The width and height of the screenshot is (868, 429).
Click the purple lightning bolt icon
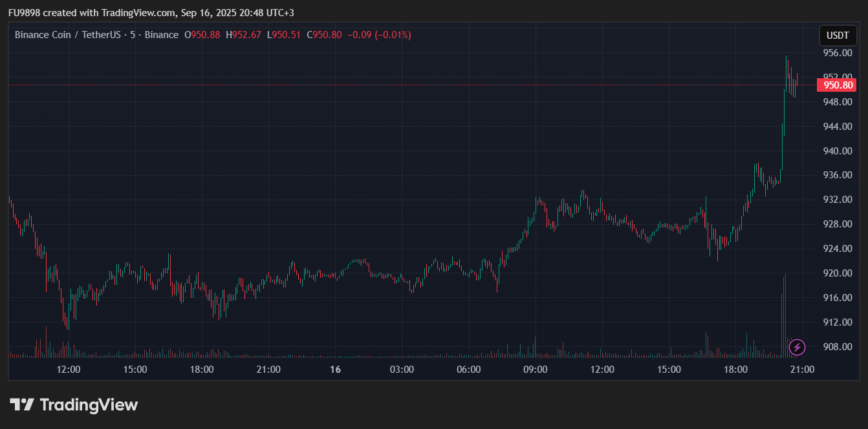click(x=797, y=347)
